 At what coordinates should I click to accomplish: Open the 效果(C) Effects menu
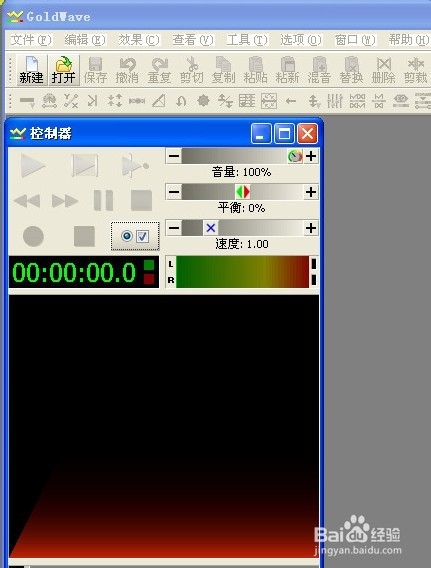[x=139, y=40]
